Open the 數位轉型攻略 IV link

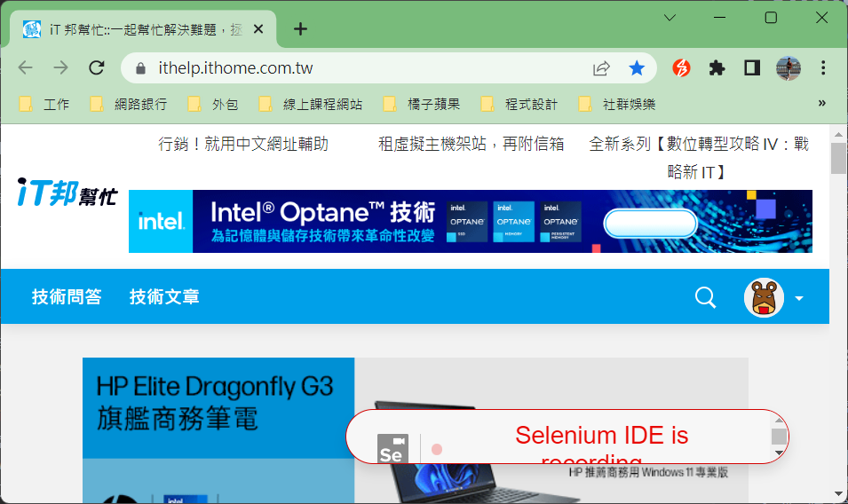[x=698, y=158]
